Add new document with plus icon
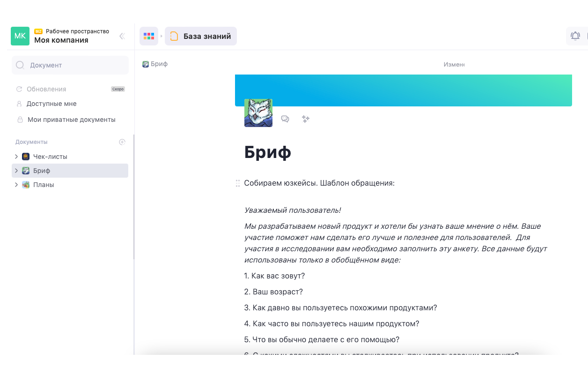588x375 pixels. pos(122,142)
